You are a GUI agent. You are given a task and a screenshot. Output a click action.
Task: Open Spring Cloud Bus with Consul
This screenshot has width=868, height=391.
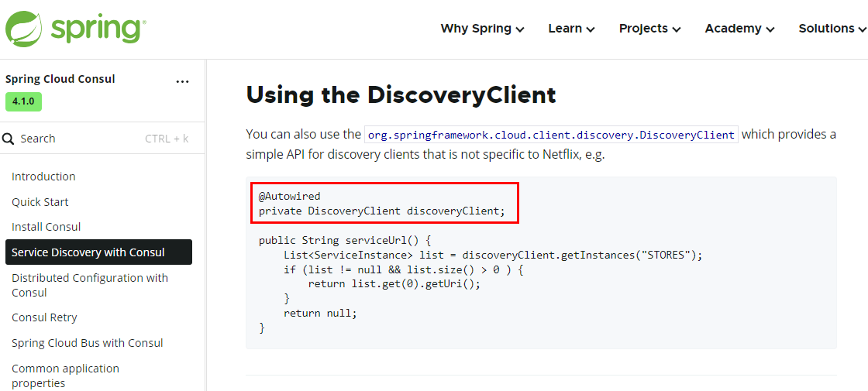coord(88,344)
